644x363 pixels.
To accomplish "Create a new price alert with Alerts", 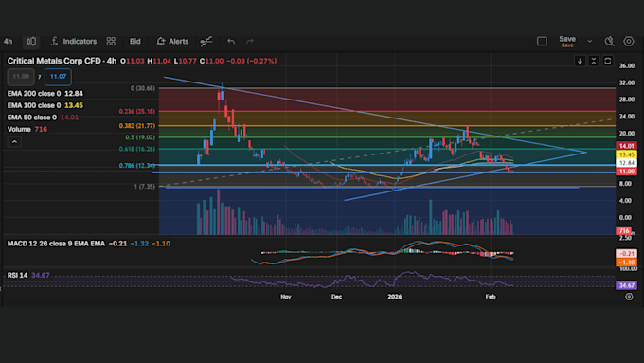I will tap(173, 41).
